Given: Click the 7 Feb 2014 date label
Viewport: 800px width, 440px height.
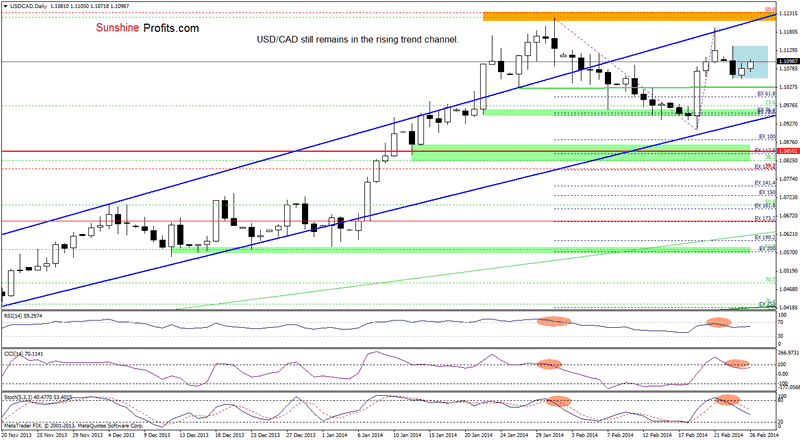Looking at the screenshot, I should tap(620, 435).
